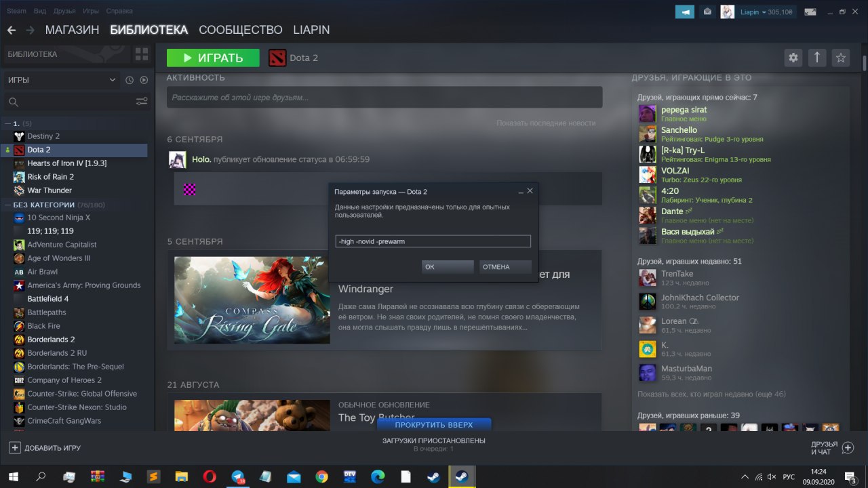Click Показать всех, кто играл недавно
Screen dimensions: 868x488
coord(711,394)
